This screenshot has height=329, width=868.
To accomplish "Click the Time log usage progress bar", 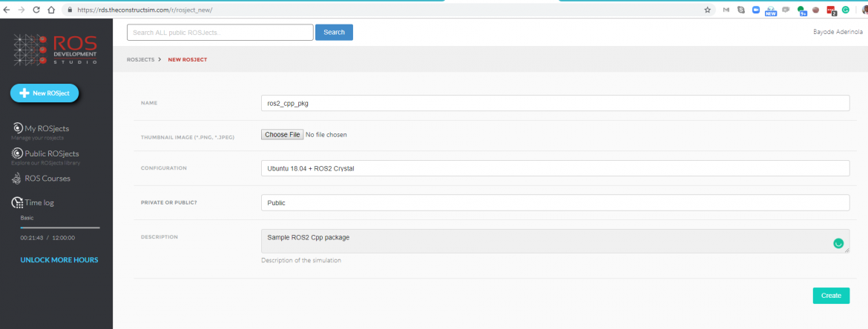I will (59, 227).
